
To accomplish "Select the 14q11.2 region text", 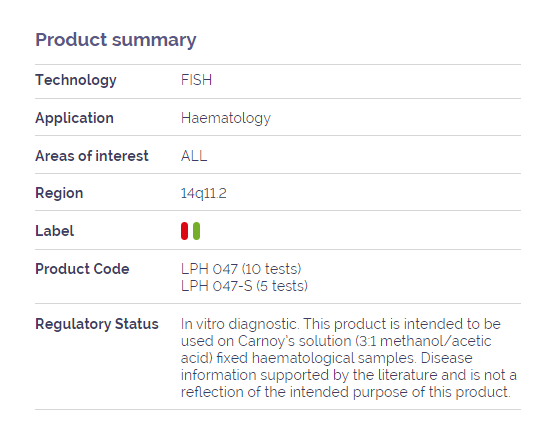I will click(x=203, y=193).
